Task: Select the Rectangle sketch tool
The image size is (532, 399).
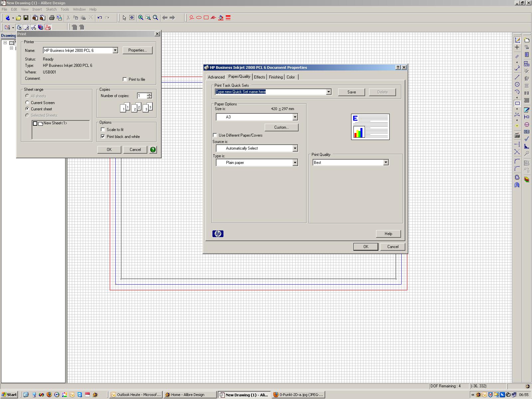Action: tap(517, 103)
